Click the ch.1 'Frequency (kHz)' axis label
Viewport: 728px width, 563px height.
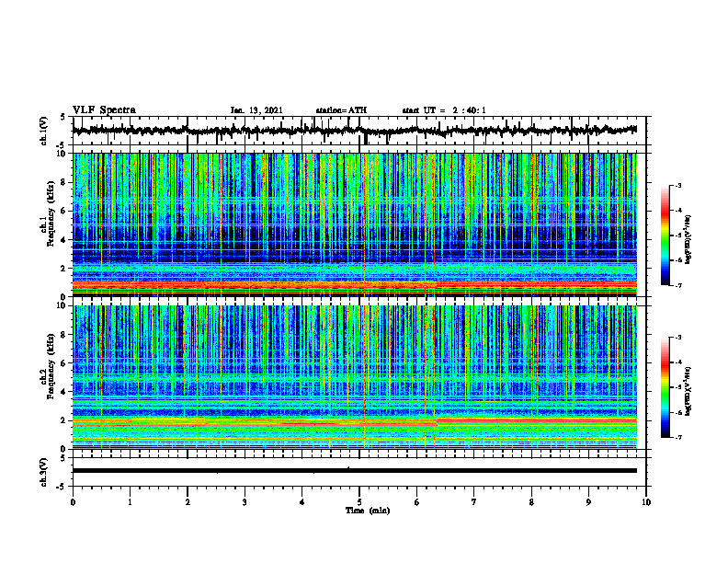50,214
